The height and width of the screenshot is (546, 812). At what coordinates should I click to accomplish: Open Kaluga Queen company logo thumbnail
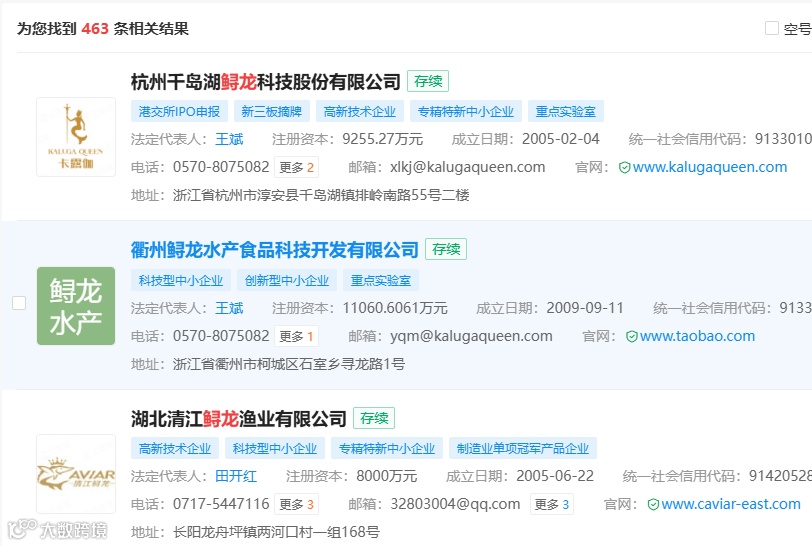pos(76,137)
